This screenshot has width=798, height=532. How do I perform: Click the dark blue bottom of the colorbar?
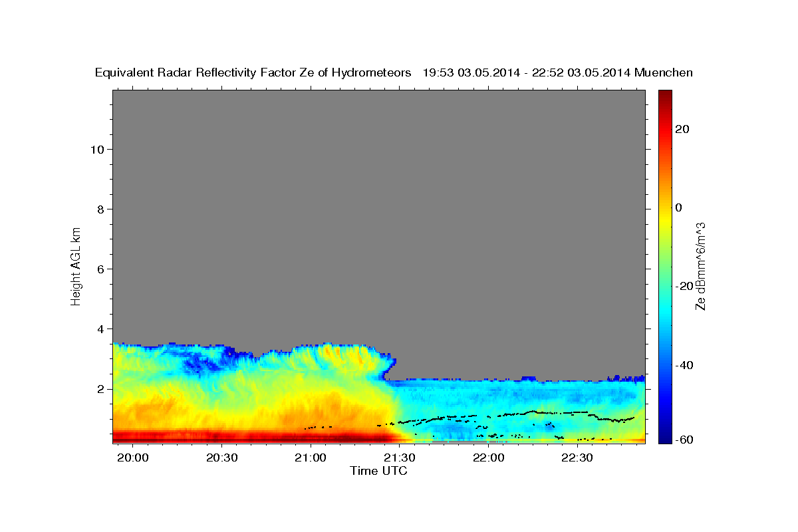664,437
